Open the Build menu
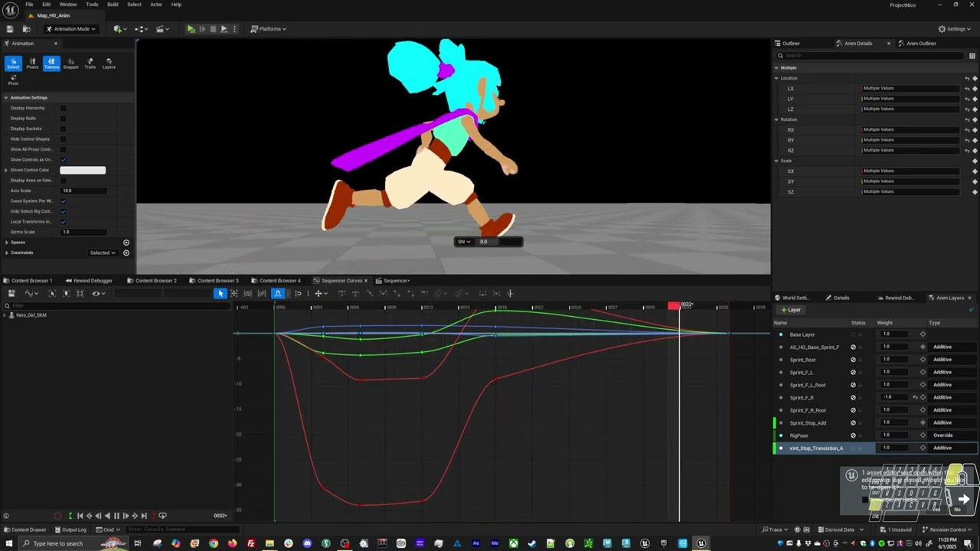The height and width of the screenshot is (551, 980). [x=113, y=5]
